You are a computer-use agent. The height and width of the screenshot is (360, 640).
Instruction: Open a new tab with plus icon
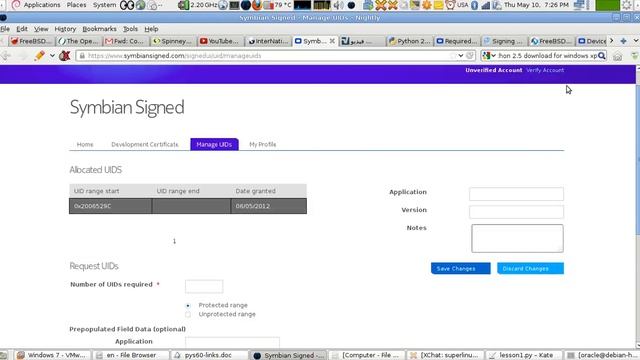click(623, 41)
